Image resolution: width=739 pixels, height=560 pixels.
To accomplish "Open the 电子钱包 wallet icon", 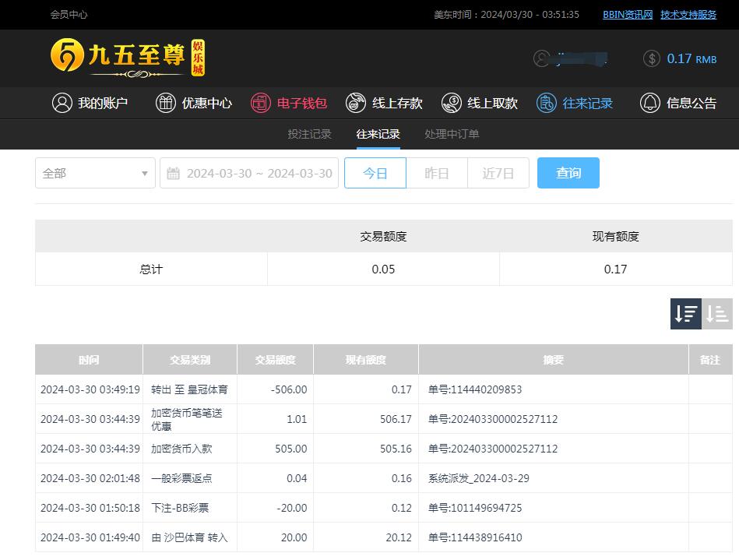I will pos(261,103).
